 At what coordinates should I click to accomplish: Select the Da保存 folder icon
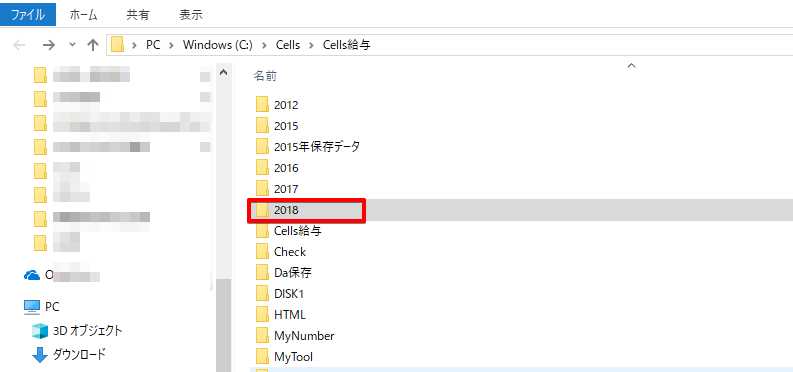(x=262, y=272)
